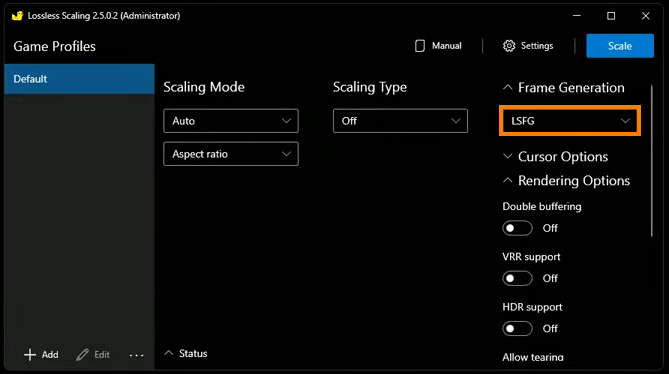The image size is (669, 374).
Task: Open the LSFG frame generation dropdown
Action: tap(570, 121)
